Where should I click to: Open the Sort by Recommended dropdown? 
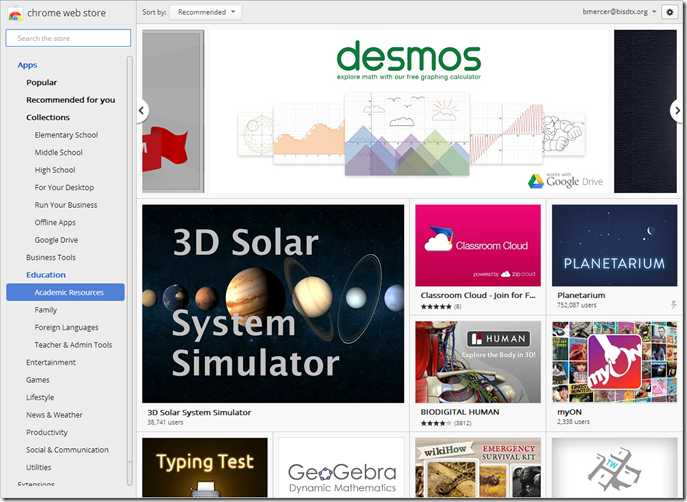coord(205,12)
